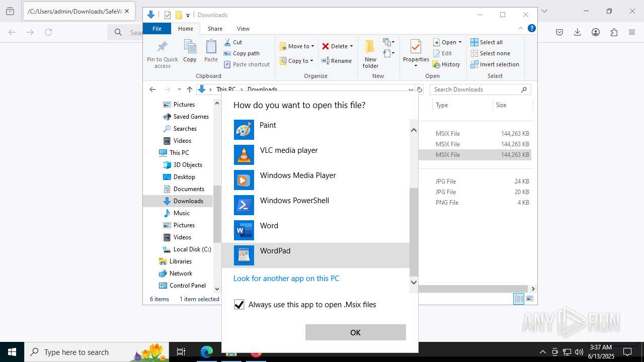Open Microsoft Edge from taskbar
Screen dimensions: 644x362
click(206, 352)
